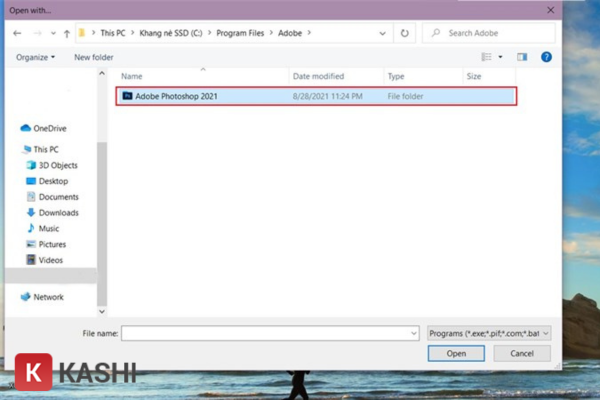Screen dimensions: 600x400
Task: Open 3D Objects folder
Action: click(58, 165)
